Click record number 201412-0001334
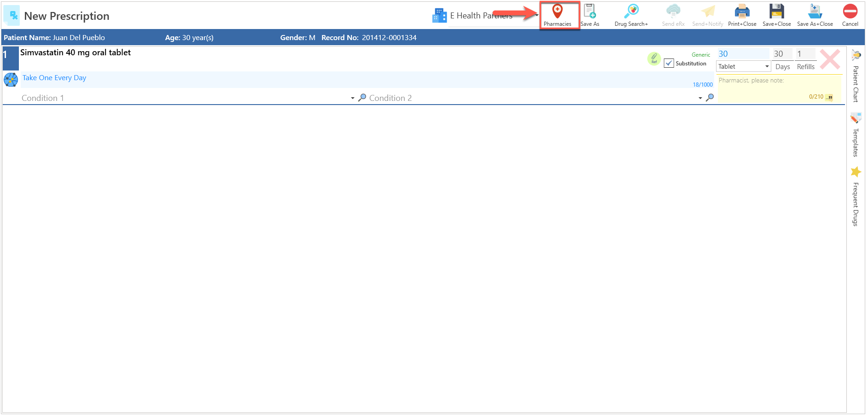 click(389, 38)
